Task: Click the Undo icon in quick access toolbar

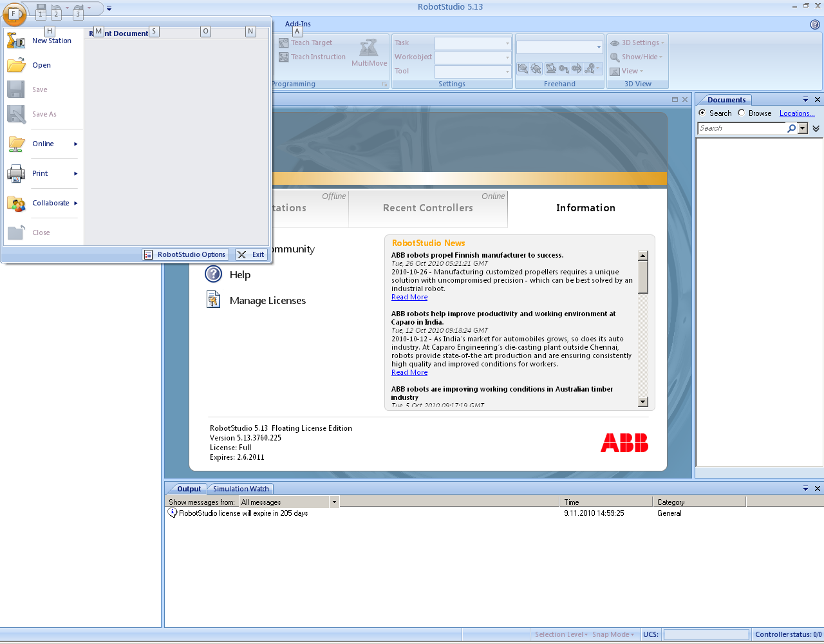Action: (x=56, y=9)
